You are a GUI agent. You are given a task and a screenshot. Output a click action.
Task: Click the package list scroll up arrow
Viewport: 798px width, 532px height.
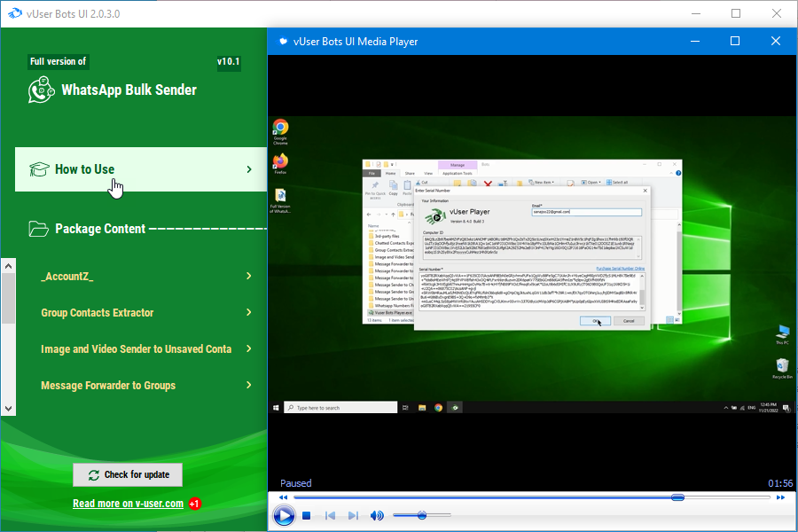coord(8,266)
